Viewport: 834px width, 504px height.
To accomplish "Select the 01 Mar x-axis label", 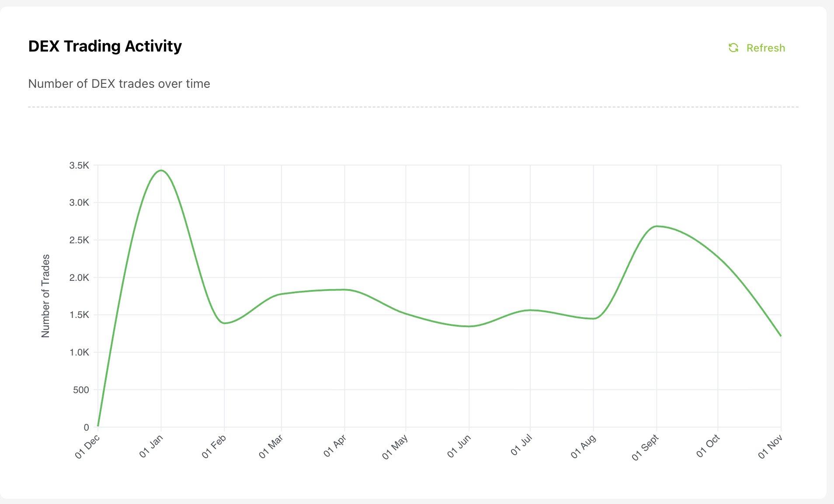I will pyautogui.click(x=271, y=447).
